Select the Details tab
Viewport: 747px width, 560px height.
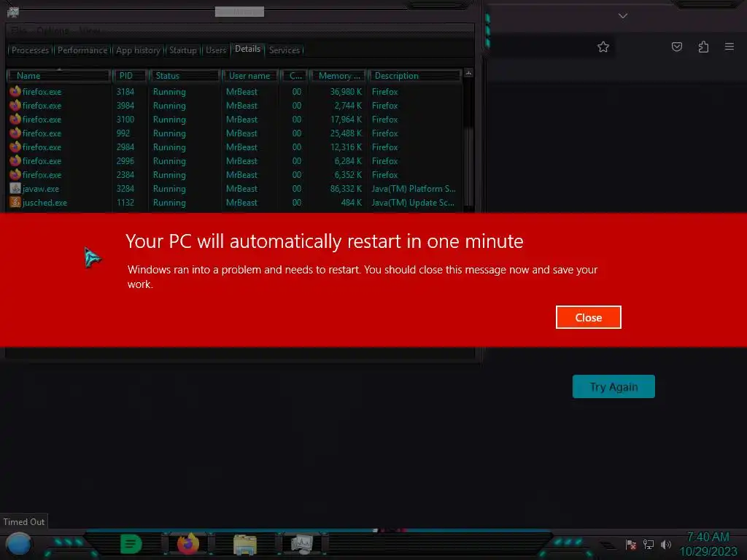(x=248, y=49)
